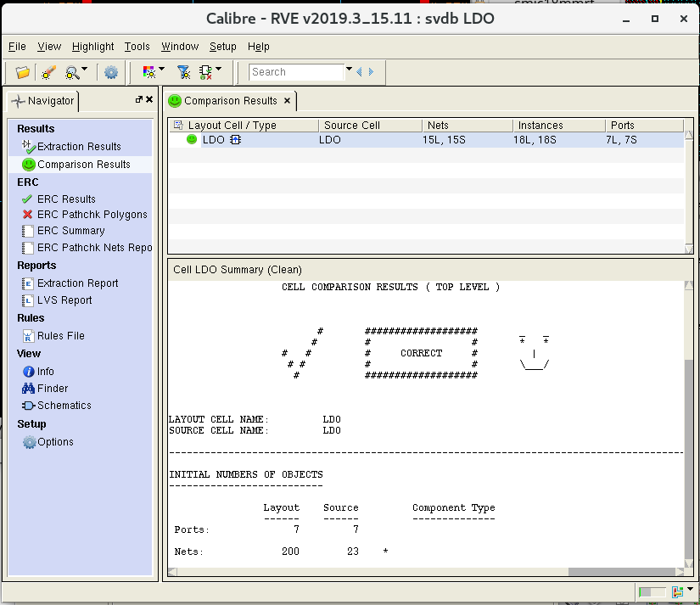This screenshot has width=700, height=605.
Task: Open the Info view
Action: (45, 372)
